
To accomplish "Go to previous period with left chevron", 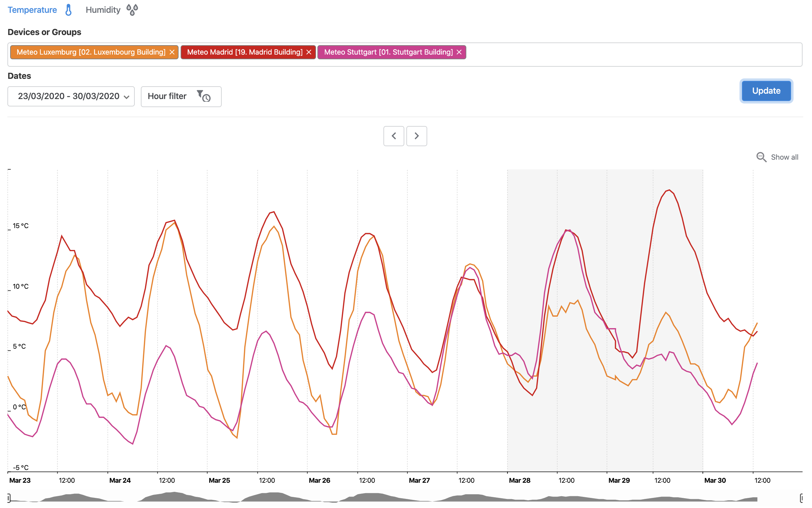I will (x=394, y=136).
